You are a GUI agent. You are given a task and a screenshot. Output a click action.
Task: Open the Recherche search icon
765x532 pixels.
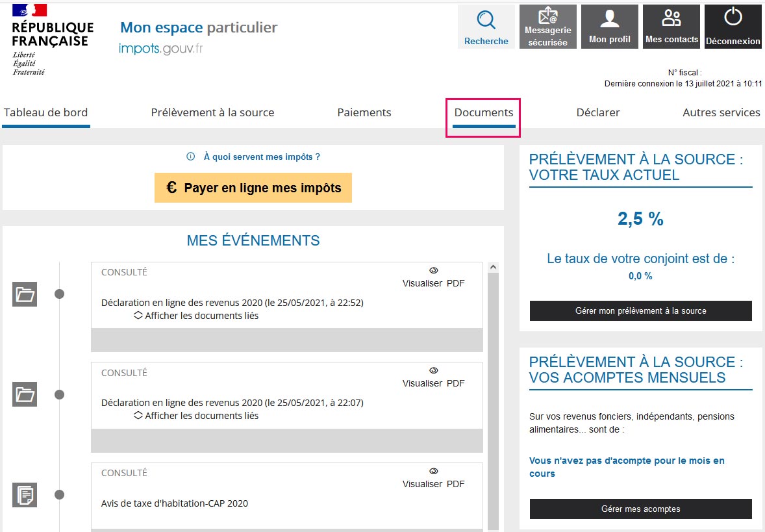[x=486, y=21]
